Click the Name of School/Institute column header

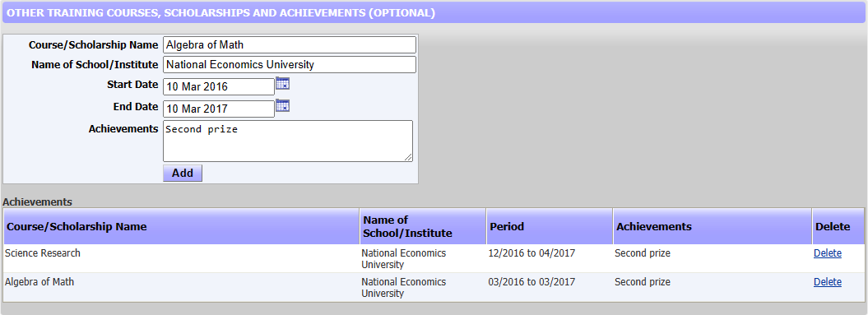(423, 226)
